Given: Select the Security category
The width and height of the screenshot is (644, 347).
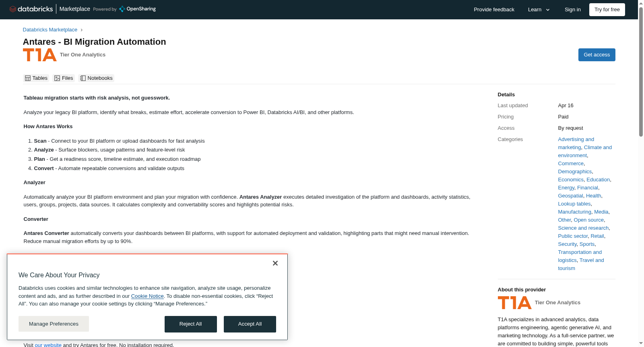Looking at the screenshot, I should (568, 244).
